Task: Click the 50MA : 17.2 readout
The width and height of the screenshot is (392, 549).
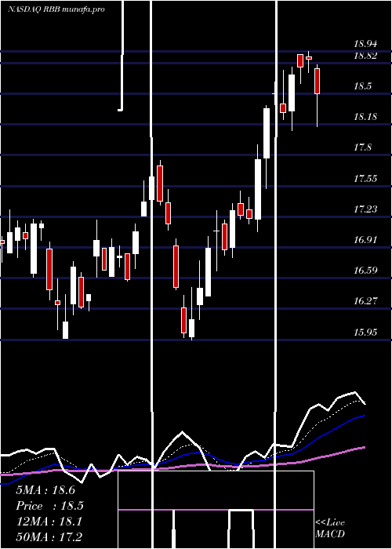Action: pyautogui.click(x=49, y=537)
